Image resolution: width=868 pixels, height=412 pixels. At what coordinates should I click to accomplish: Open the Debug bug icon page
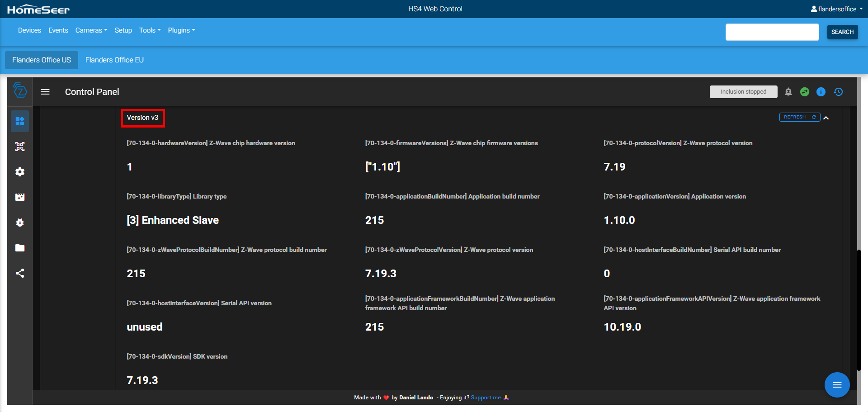[20, 223]
